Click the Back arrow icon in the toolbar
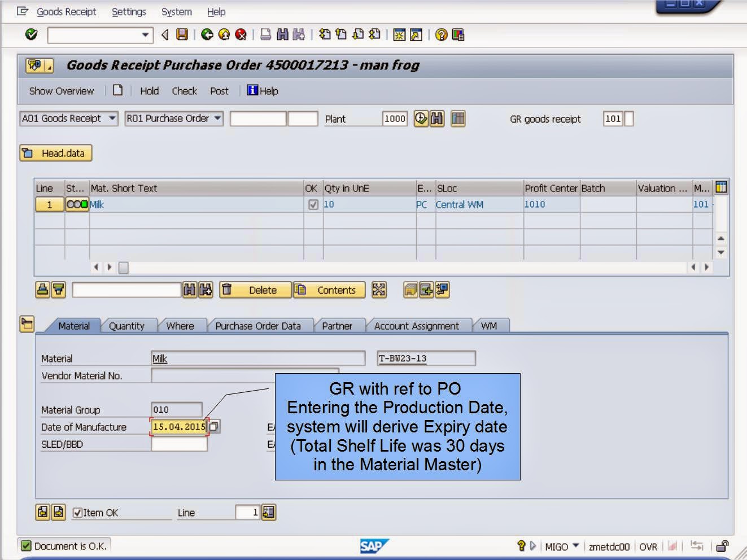 pos(163,34)
